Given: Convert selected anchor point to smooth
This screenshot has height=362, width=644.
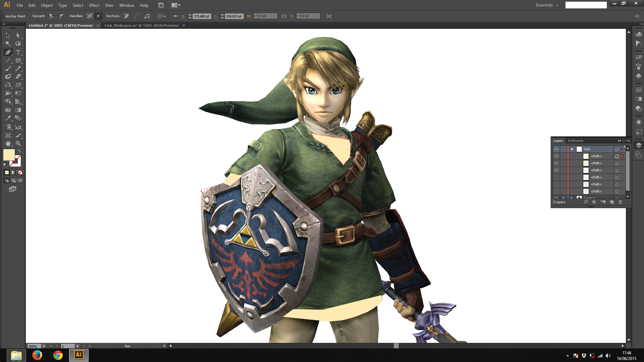Looking at the screenshot, I should tap(62, 16).
